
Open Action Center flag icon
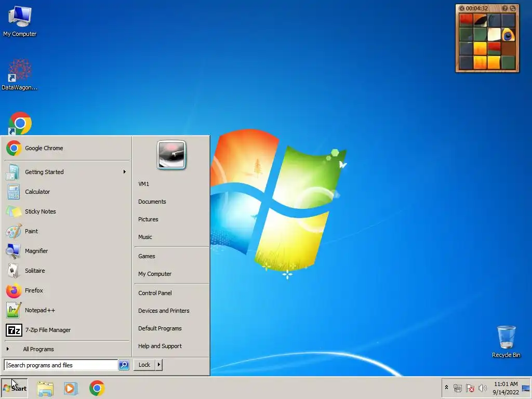click(470, 388)
